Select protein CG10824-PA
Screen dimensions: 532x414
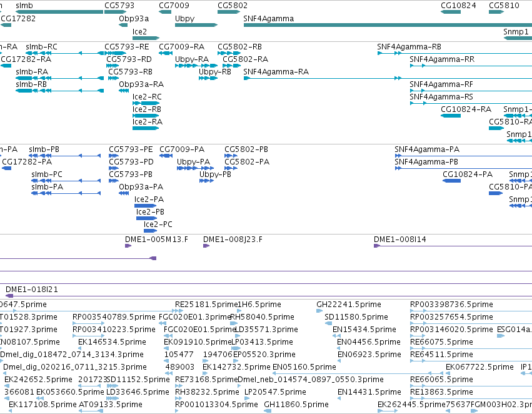(x=451, y=181)
